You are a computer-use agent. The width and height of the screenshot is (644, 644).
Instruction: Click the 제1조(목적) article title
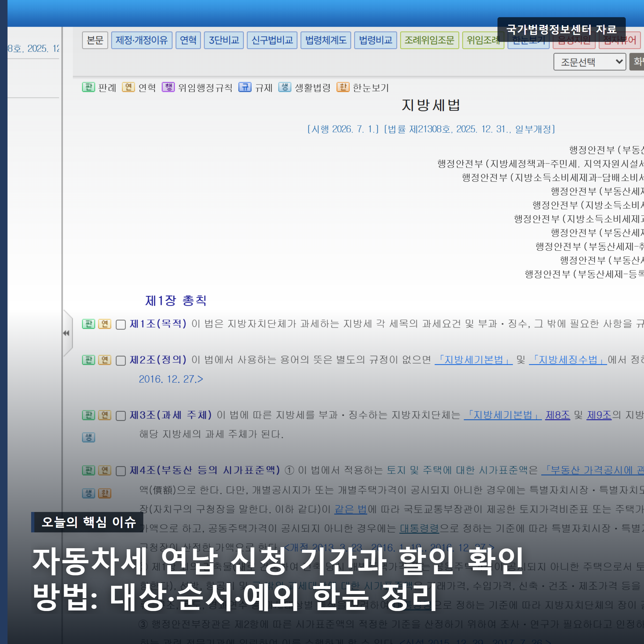coord(158,324)
